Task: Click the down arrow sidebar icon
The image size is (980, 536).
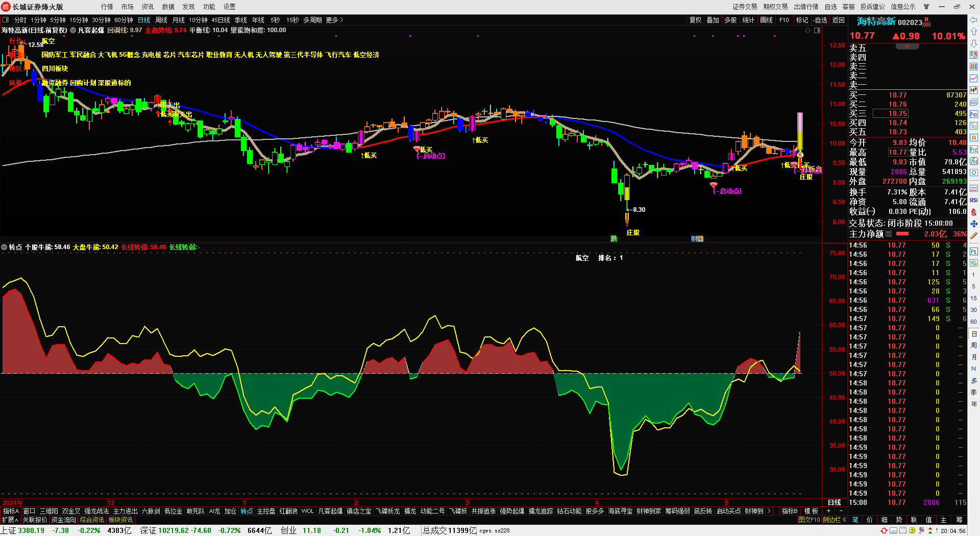Action: click(x=974, y=43)
